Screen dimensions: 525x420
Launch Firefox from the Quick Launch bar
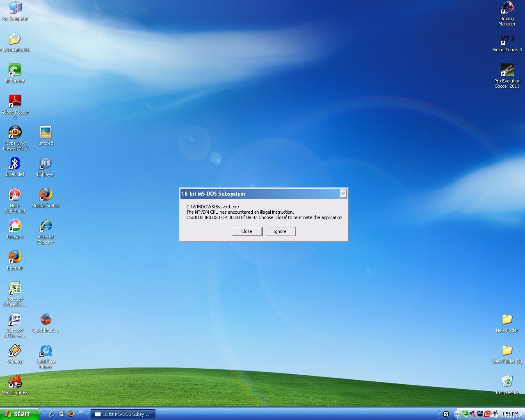click(71, 414)
